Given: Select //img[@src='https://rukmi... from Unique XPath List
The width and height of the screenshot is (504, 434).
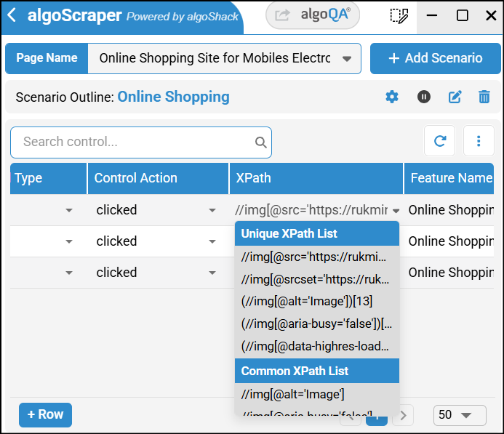Looking at the screenshot, I should point(316,257).
